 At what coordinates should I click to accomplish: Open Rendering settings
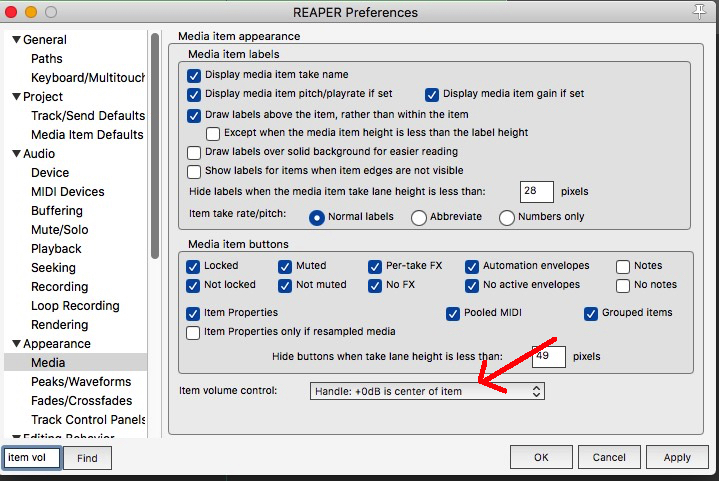tap(59, 325)
